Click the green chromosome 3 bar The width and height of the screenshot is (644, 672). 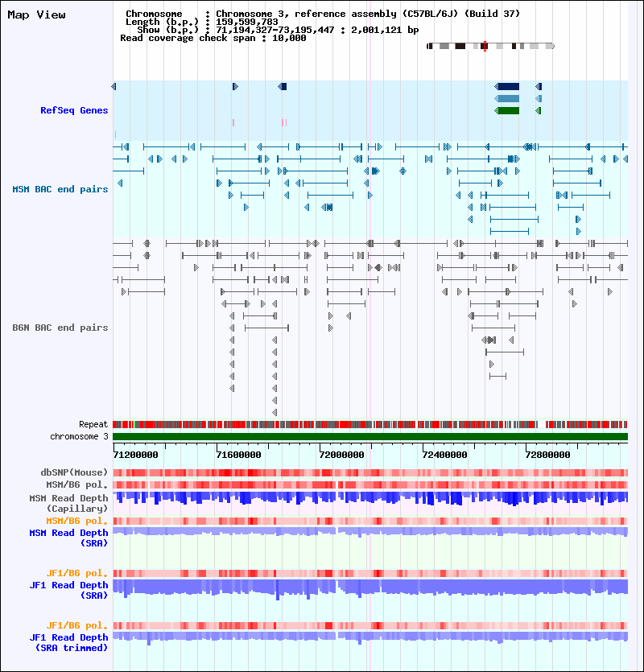pyautogui.click(x=370, y=437)
